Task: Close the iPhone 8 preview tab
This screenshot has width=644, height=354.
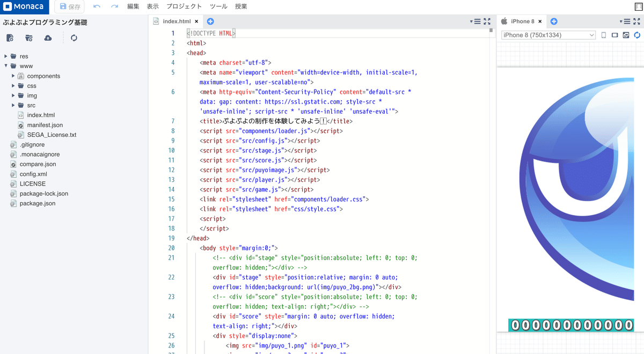Action: [540, 21]
